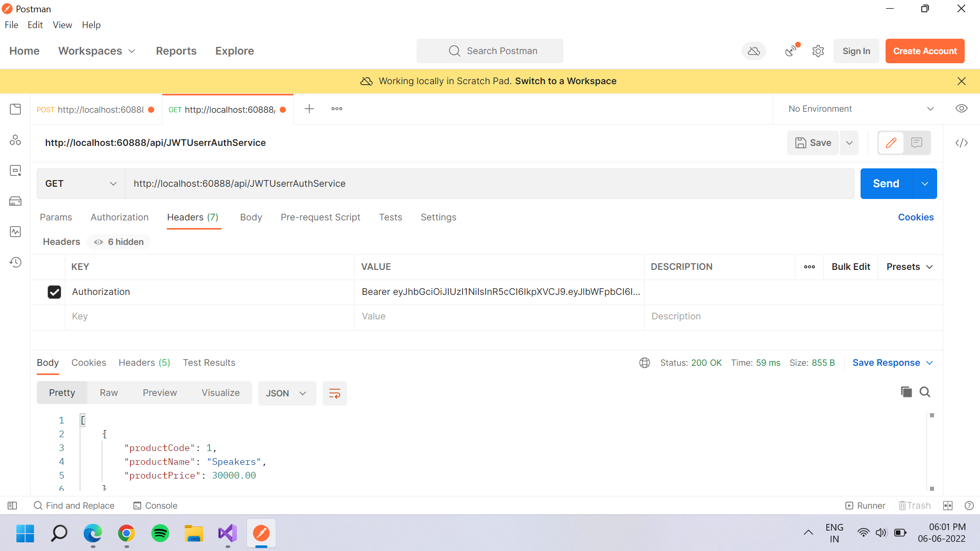Open the response Headers (5) tab

144,363
